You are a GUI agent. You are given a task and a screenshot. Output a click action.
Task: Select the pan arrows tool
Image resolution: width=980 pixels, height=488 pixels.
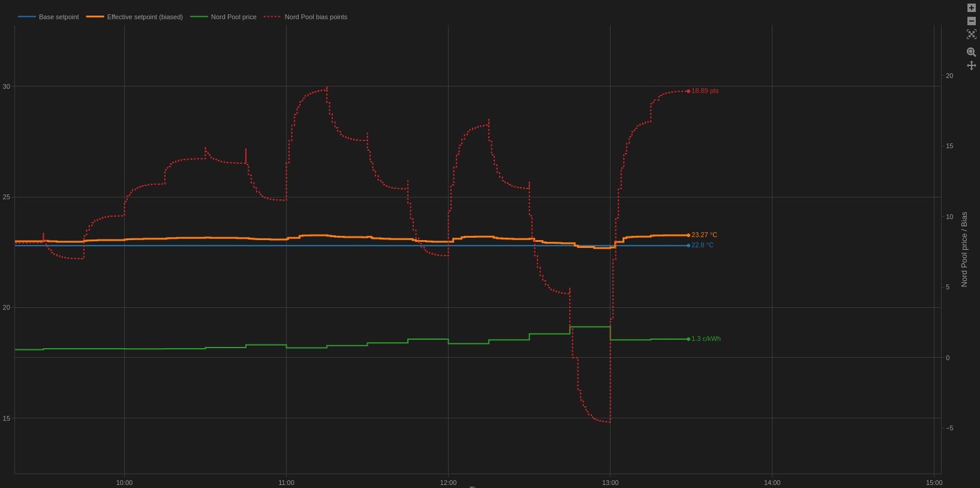[971, 65]
